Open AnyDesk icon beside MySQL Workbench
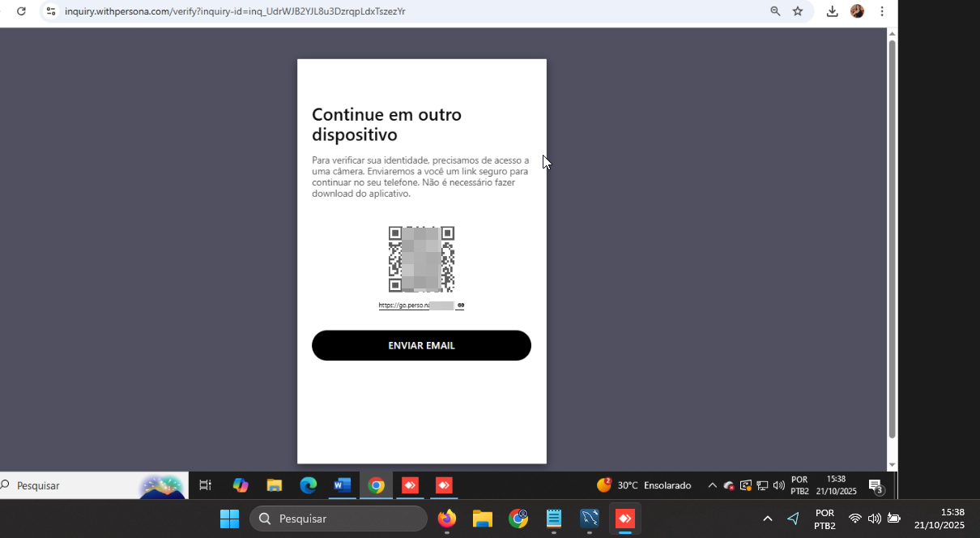The height and width of the screenshot is (538, 980). 625,519
